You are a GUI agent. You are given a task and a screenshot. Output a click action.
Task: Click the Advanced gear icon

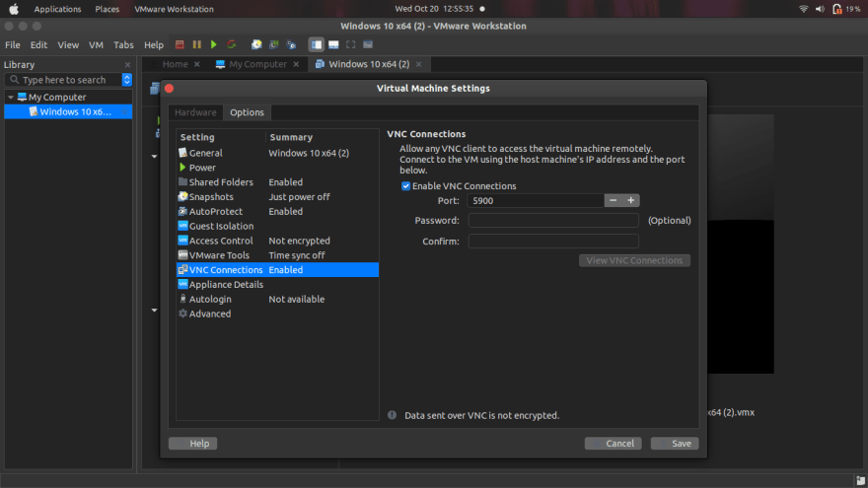pyautogui.click(x=182, y=314)
